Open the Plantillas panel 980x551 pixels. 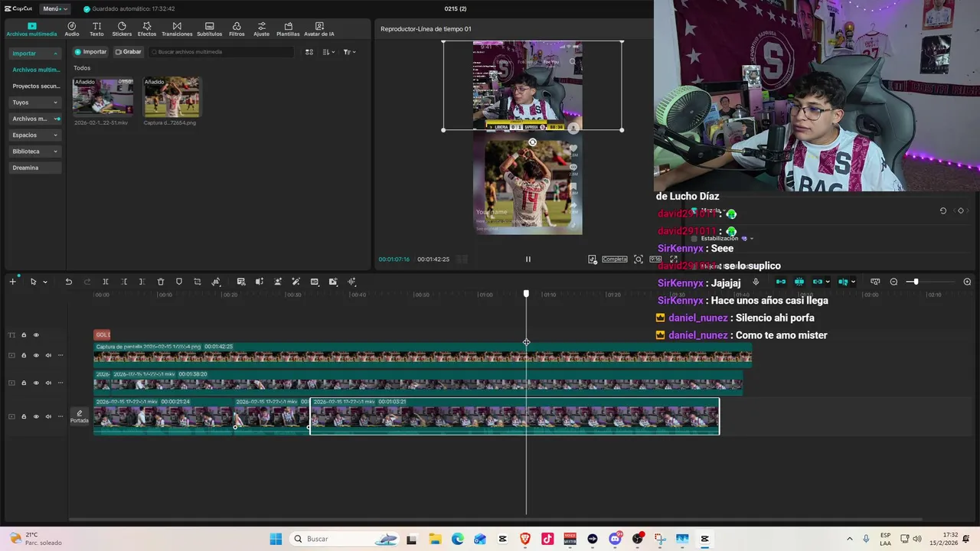pos(288,29)
